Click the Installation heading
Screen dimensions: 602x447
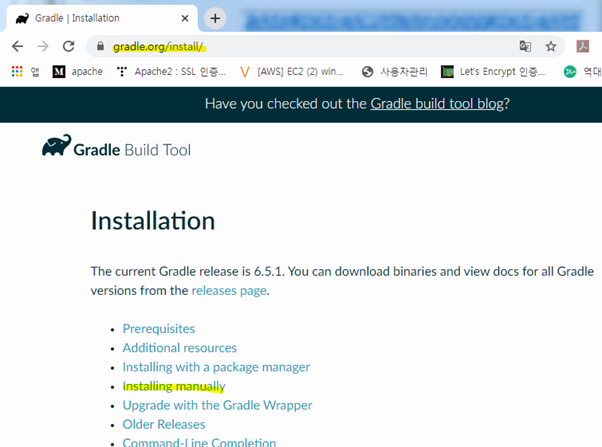tap(153, 221)
